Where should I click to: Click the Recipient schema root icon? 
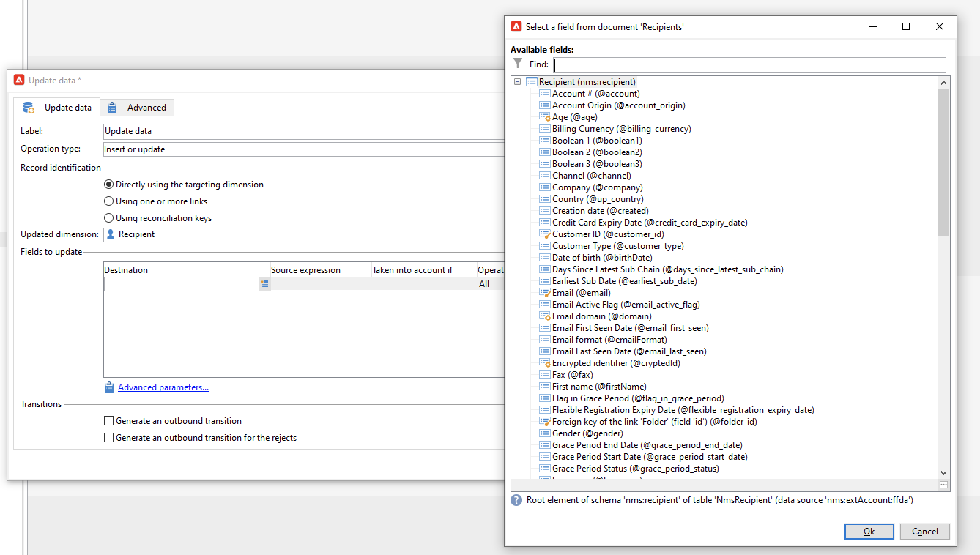(531, 82)
